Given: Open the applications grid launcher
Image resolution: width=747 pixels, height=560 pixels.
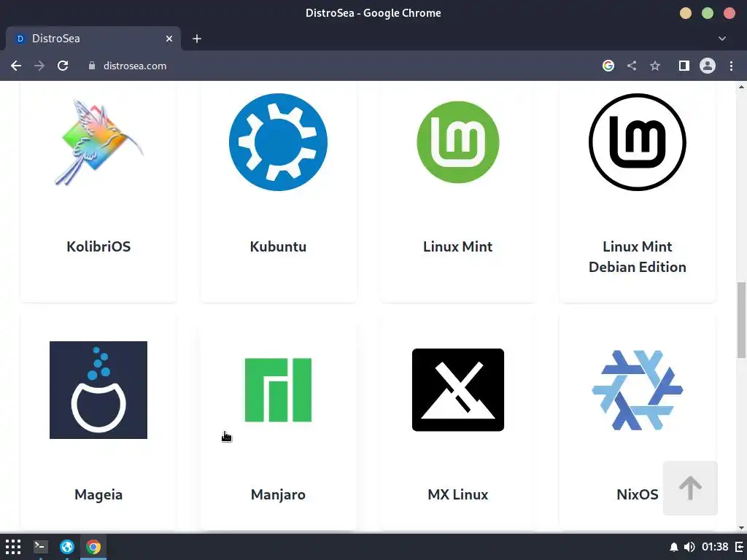Looking at the screenshot, I should click(x=13, y=547).
